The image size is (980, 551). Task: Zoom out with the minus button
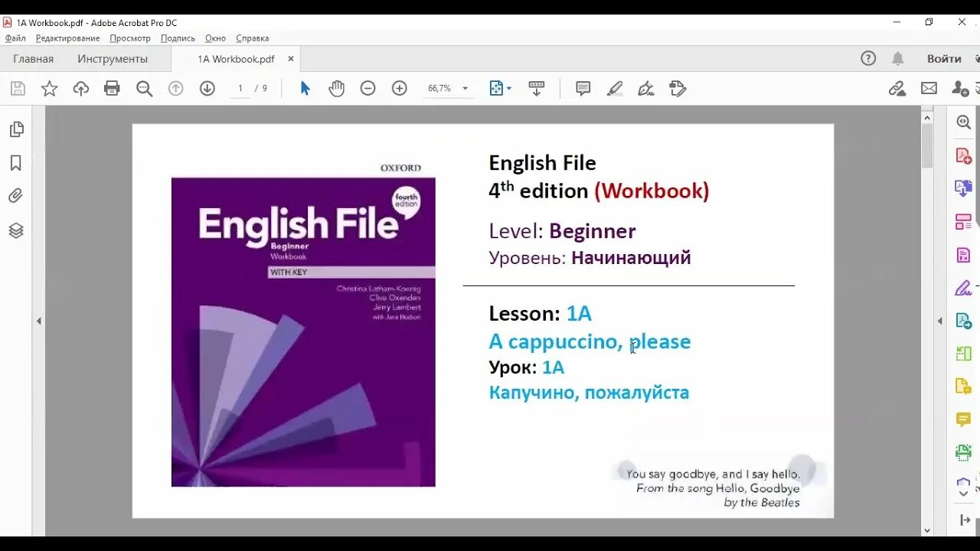(367, 89)
